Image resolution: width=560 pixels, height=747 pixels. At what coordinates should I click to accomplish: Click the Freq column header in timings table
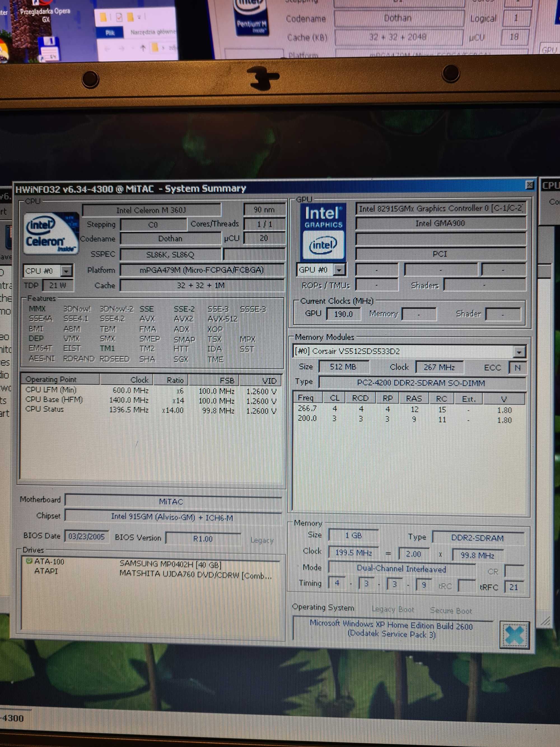[x=308, y=398]
